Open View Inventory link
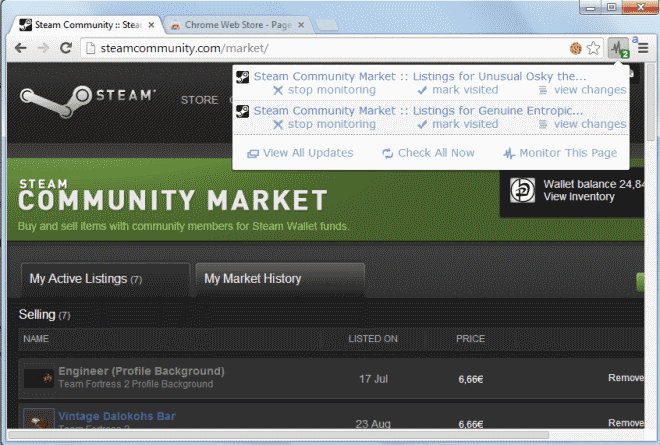 [579, 197]
